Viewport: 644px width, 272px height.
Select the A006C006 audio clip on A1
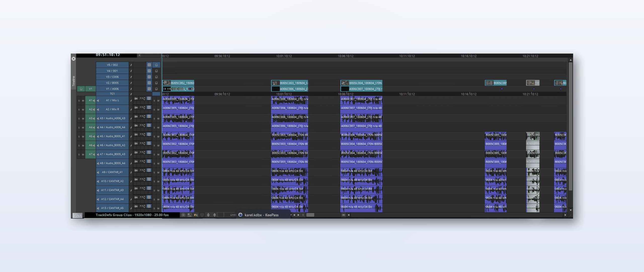coord(290,100)
